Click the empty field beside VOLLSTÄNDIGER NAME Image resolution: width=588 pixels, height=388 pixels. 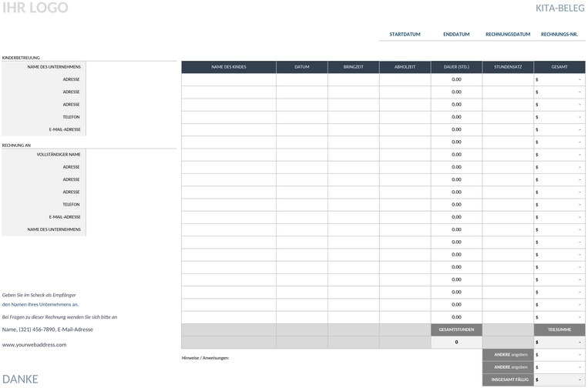click(x=131, y=154)
